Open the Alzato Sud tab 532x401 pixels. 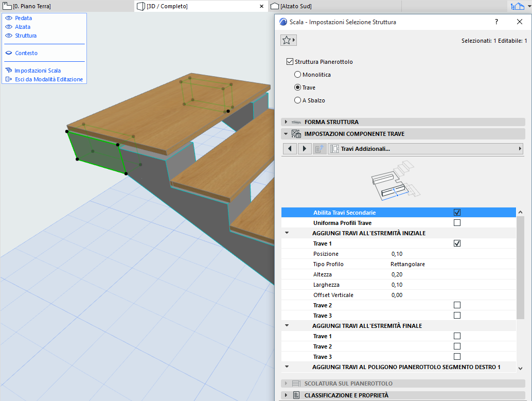[x=296, y=6]
